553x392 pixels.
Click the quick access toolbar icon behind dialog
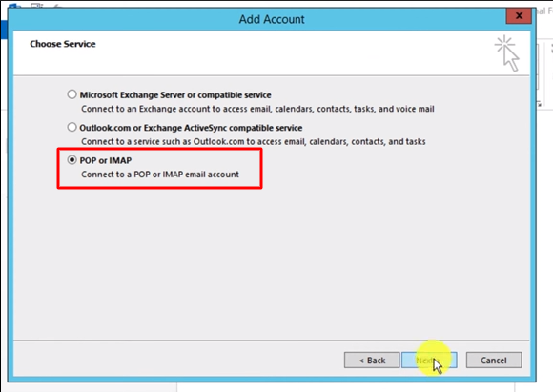tap(36, 5)
